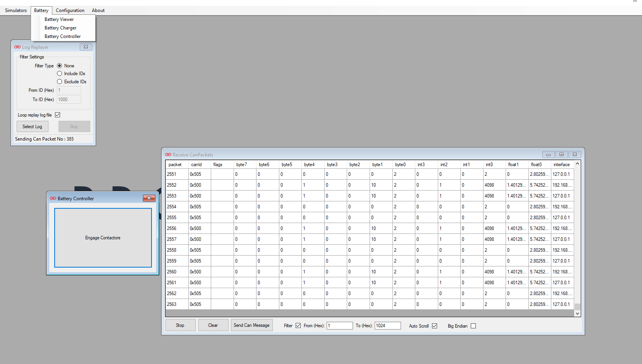The image size is (642, 364).
Task: Click the From (Hex) field in Receive CanPackets
Action: click(x=340, y=326)
